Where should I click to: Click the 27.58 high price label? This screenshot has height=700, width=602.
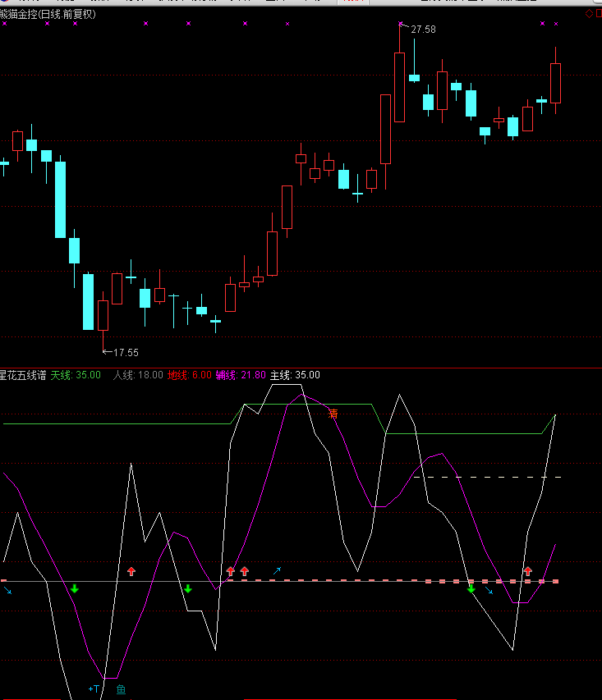423,30
